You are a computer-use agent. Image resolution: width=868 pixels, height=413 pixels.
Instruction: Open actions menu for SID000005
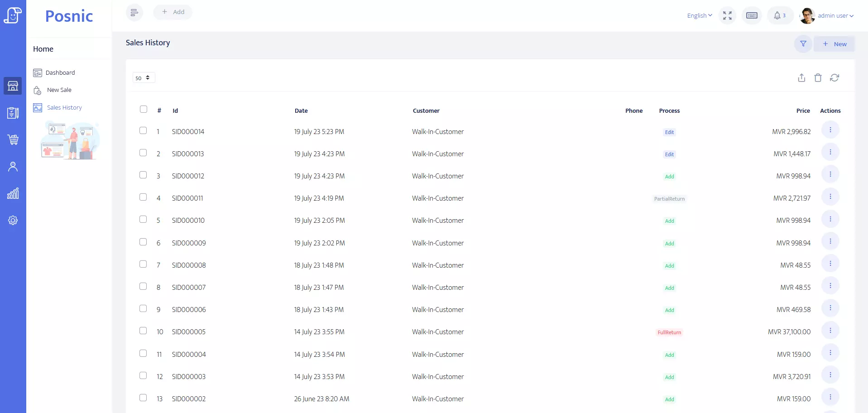pos(830,331)
